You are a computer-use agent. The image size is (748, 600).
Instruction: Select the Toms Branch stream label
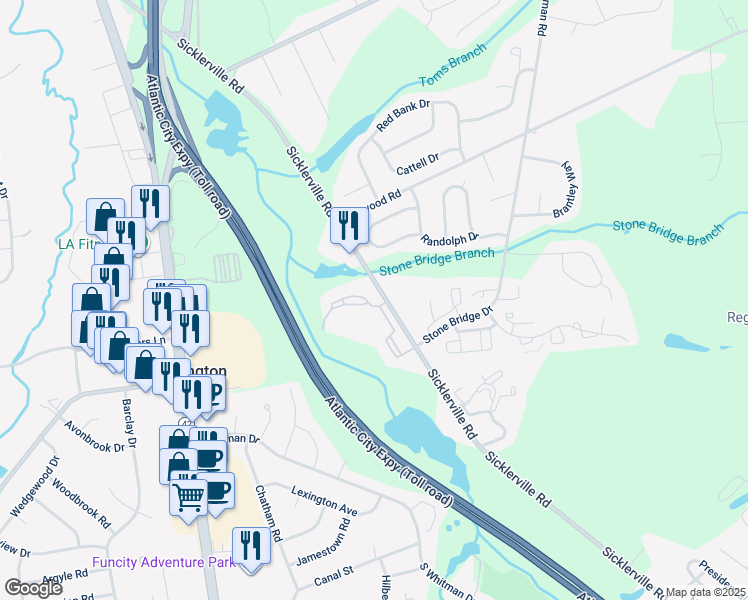click(x=453, y=65)
